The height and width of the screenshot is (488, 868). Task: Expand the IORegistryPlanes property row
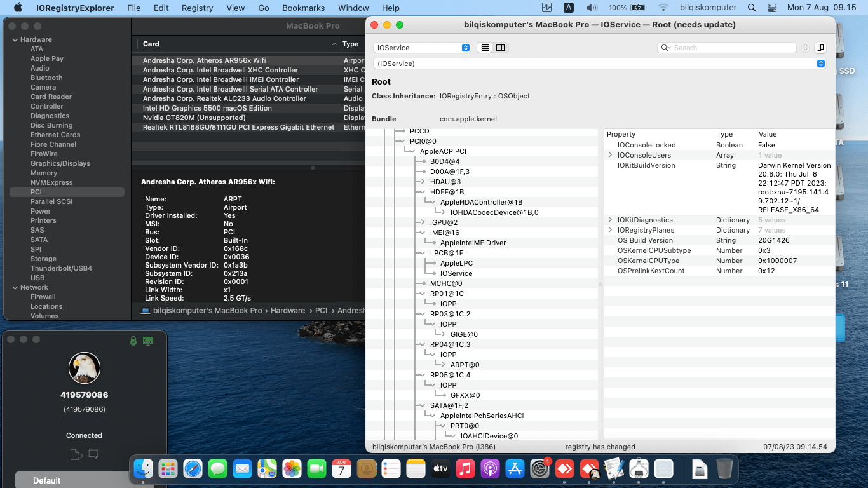point(611,230)
